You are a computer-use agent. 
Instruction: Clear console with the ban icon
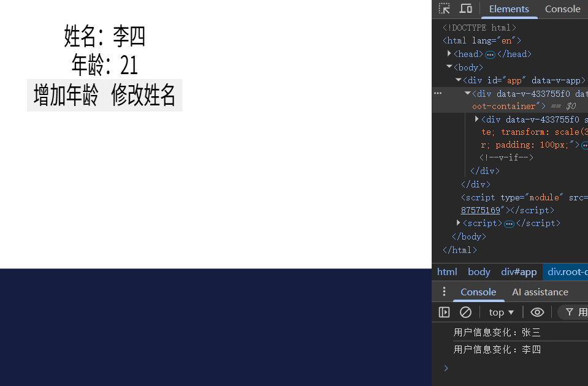click(465, 312)
